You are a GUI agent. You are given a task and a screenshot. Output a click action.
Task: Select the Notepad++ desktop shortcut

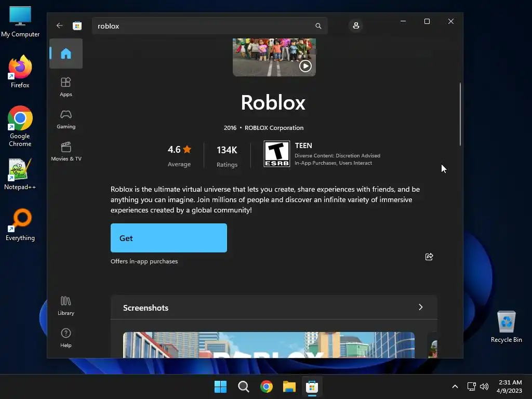pyautogui.click(x=20, y=174)
